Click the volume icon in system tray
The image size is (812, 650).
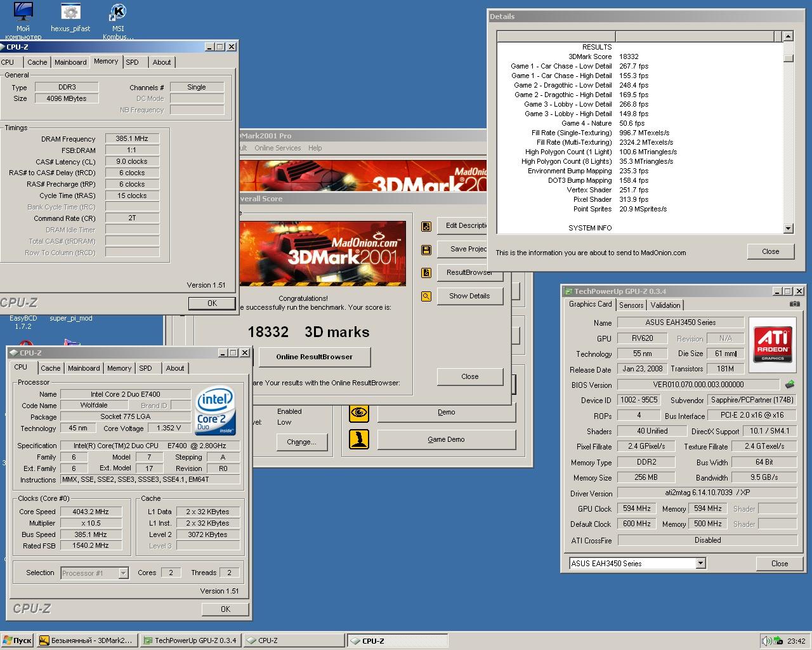[x=766, y=640]
